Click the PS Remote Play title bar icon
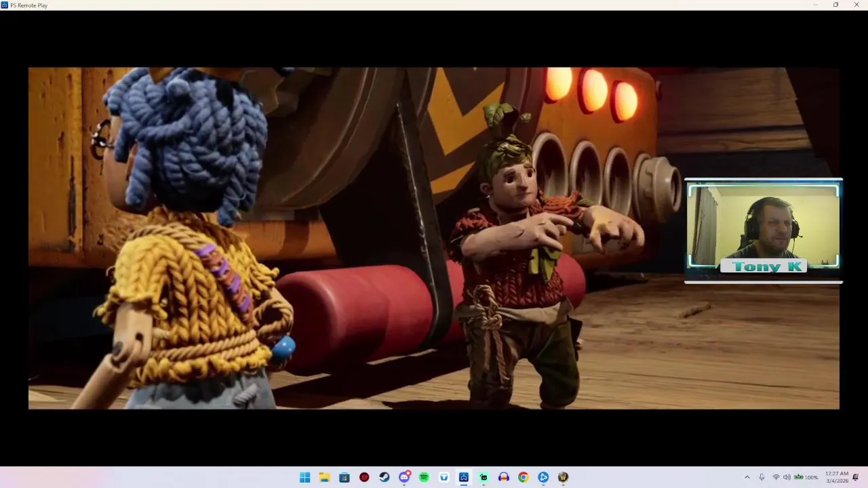 5,5
